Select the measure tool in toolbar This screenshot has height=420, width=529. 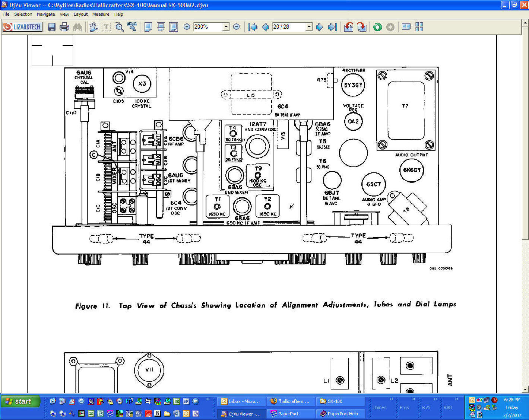(132, 27)
